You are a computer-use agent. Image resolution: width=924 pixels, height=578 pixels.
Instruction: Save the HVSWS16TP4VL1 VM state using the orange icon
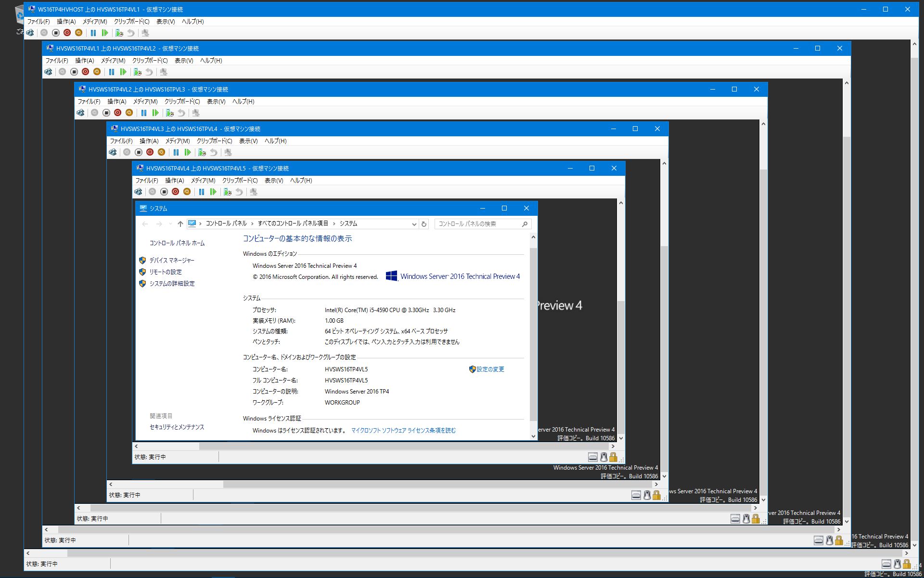pos(79,33)
